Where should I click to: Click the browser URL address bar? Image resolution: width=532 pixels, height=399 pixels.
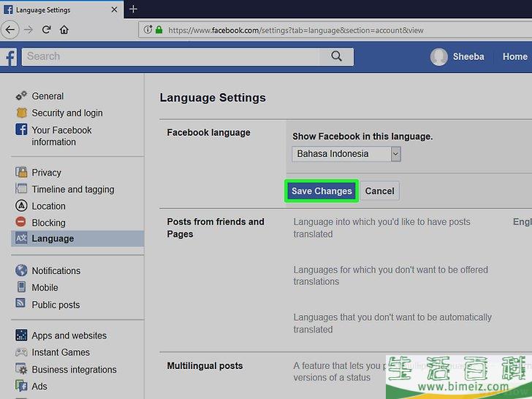335,30
